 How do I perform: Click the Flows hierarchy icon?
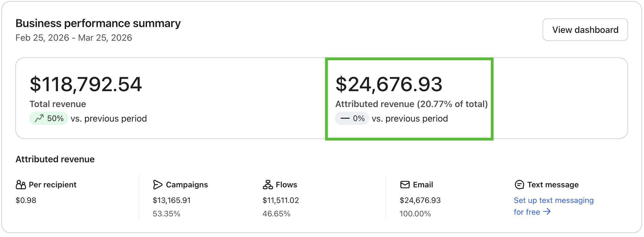[268, 185]
